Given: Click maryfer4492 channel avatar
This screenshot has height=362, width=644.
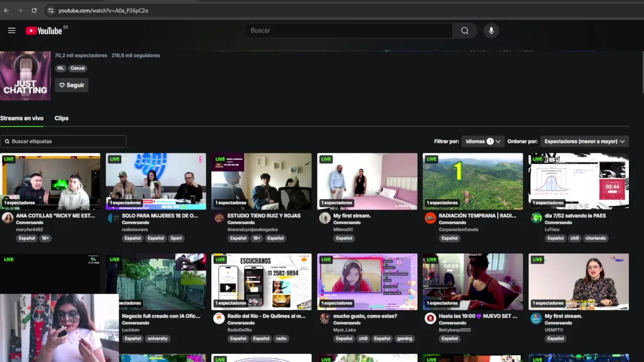Looking at the screenshot, I should [8, 218].
